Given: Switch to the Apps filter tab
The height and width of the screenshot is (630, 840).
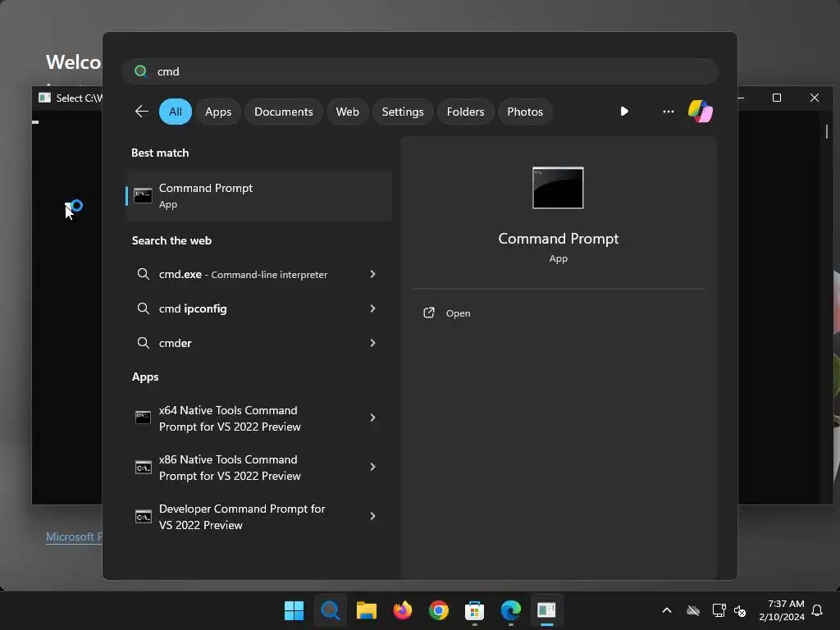Looking at the screenshot, I should [x=218, y=112].
